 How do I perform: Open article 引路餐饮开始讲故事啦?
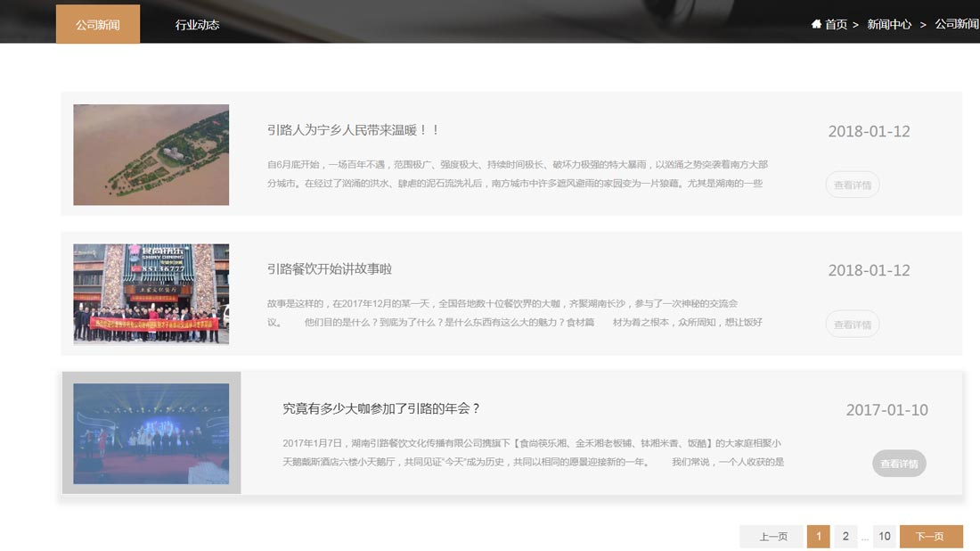point(330,269)
